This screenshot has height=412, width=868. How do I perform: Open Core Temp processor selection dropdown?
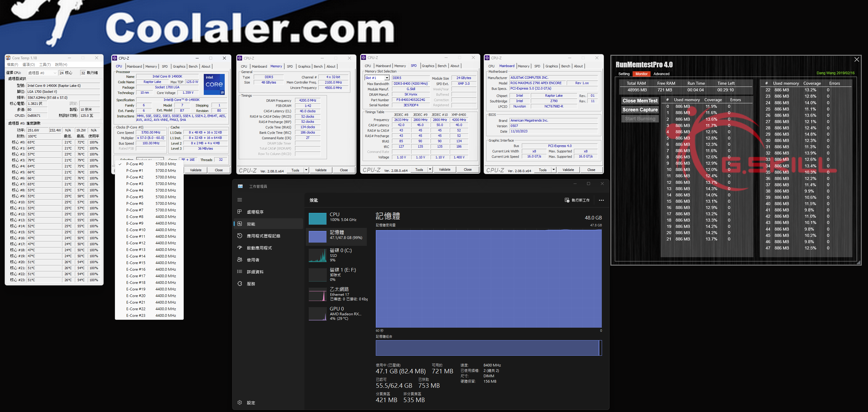pyautogui.click(x=42, y=73)
